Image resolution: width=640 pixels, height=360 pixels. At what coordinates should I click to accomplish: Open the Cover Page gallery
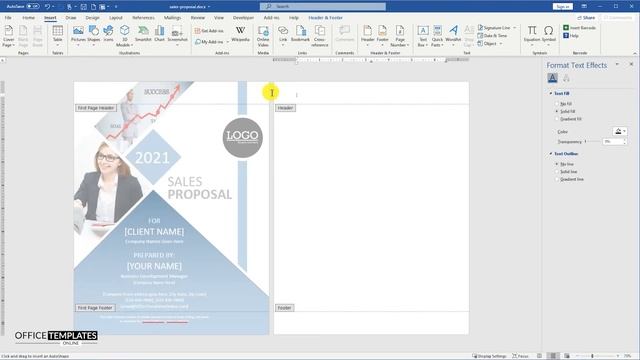[x=9, y=36]
